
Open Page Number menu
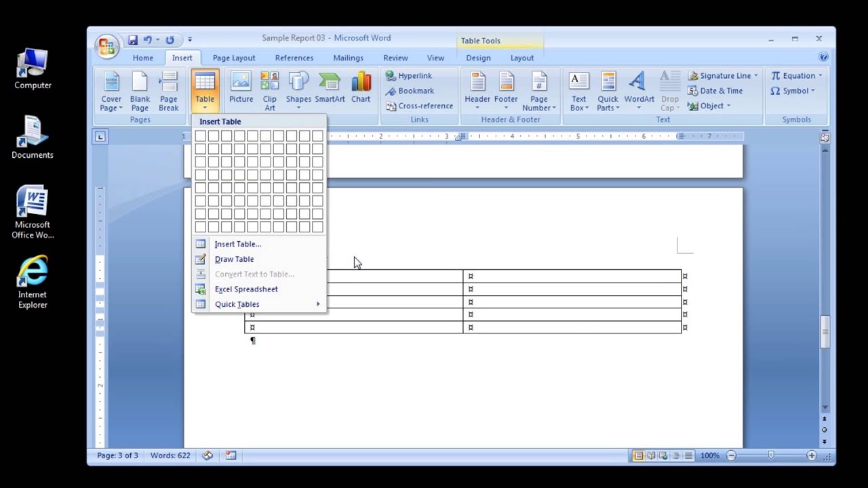(x=539, y=91)
